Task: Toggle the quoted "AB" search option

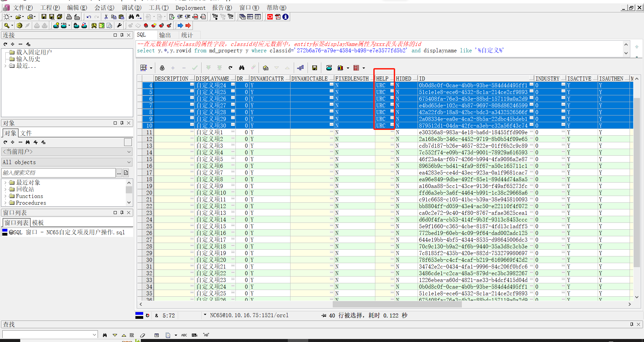Action: pyautogui.click(x=206, y=335)
